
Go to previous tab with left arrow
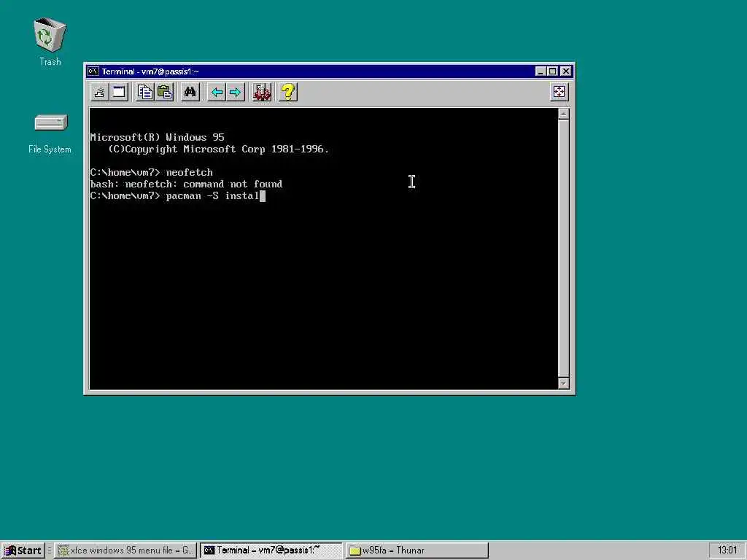217,92
